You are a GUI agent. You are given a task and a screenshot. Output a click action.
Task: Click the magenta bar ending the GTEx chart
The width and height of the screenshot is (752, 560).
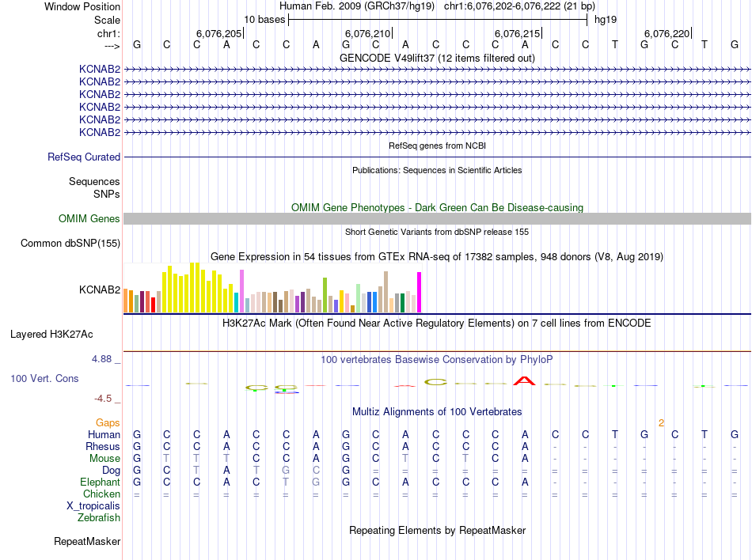420,292
